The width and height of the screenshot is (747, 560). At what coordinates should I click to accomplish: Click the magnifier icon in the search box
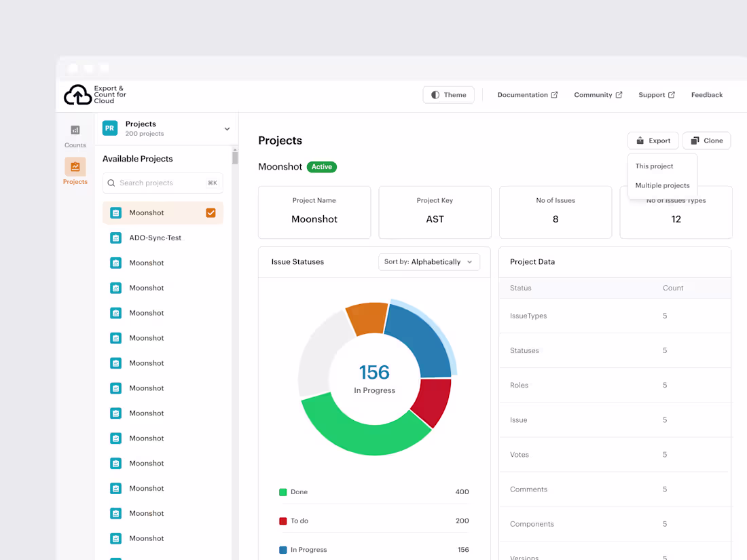(111, 183)
